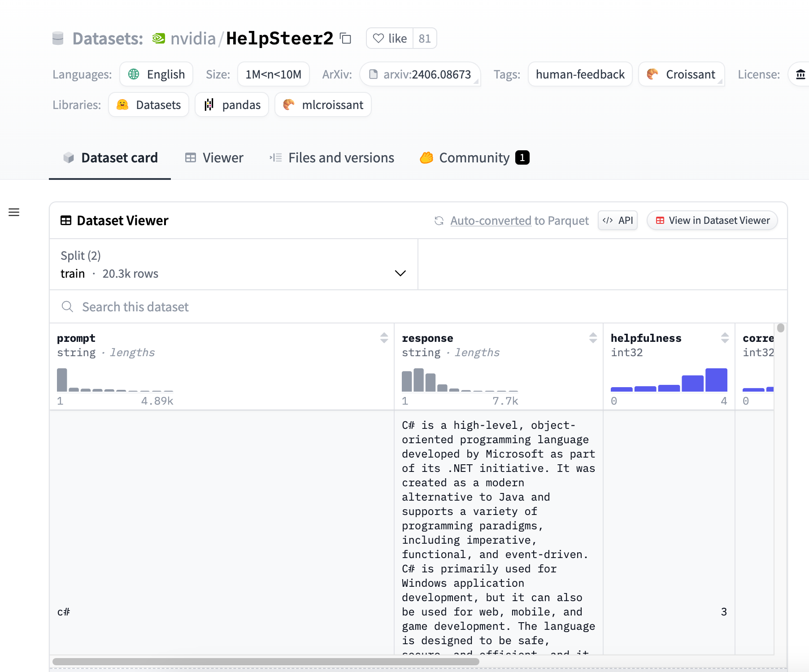
Task: Click the English globe icon
Action: tap(134, 74)
